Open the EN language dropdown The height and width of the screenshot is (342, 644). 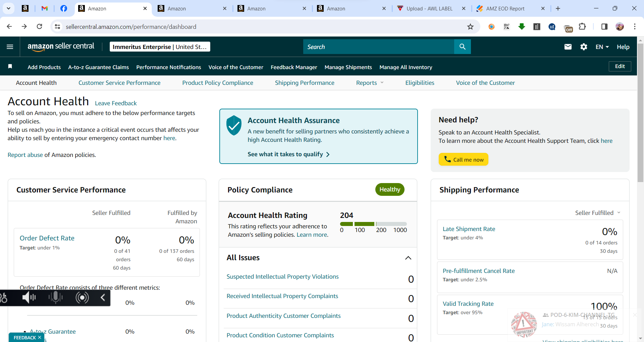click(602, 47)
